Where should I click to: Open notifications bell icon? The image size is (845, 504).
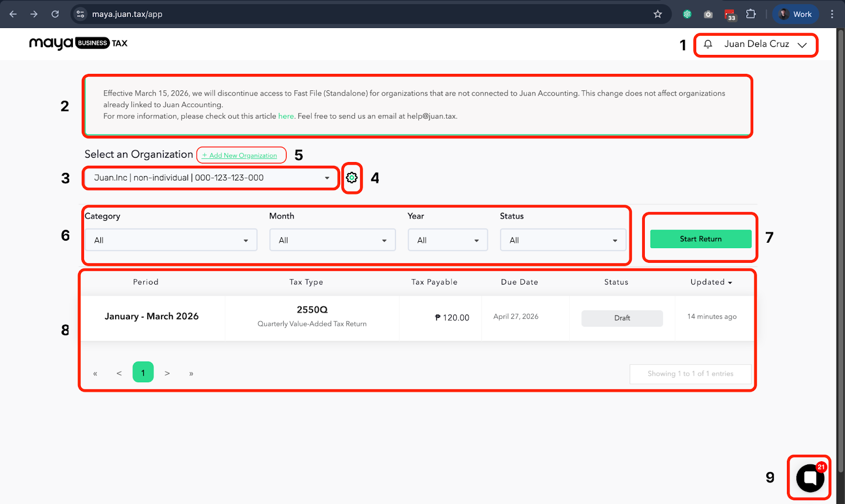[708, 44]
